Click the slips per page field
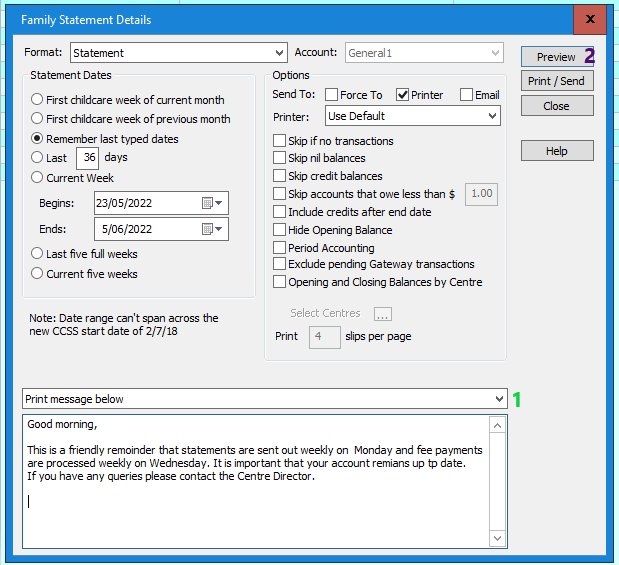619x565 pixels. pyautogui.click(x=325, y=337)
